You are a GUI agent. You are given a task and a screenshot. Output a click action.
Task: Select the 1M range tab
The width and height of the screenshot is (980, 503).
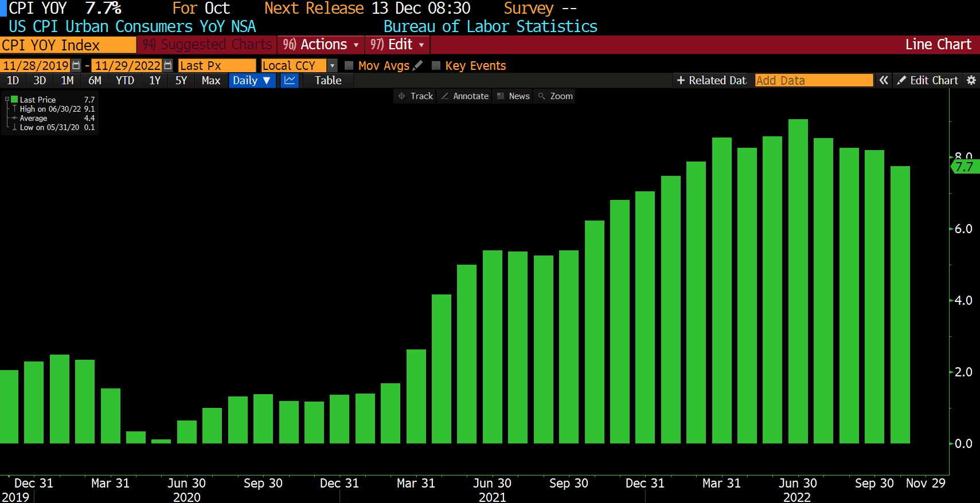click(x=67, y=81)
